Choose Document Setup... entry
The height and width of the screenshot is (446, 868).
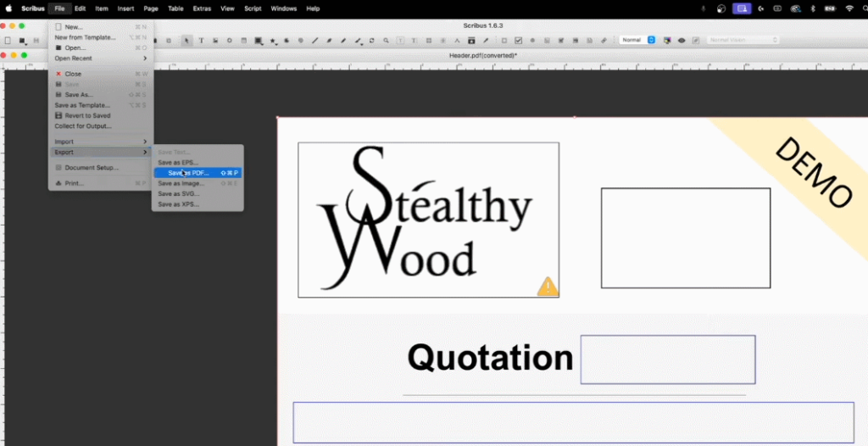point(100,167)
